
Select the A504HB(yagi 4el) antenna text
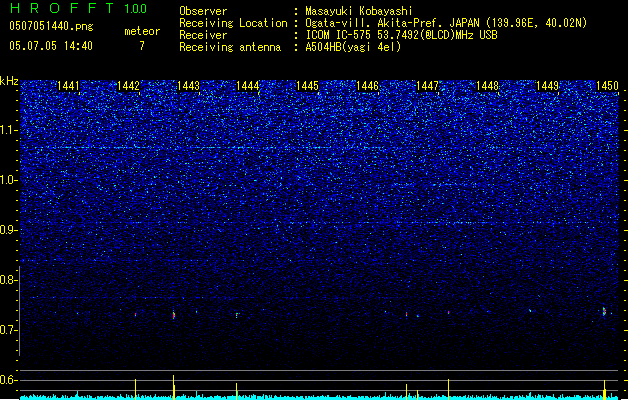pyautogui.click(x=353, y=47)
